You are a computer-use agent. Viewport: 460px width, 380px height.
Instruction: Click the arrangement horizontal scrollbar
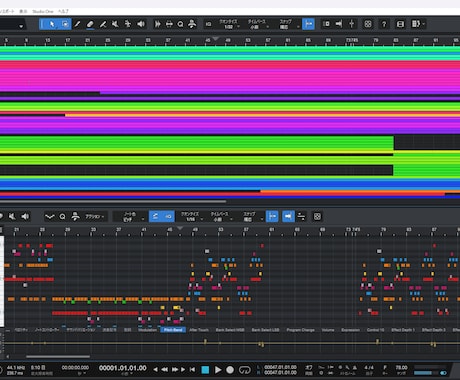[113, 201]
